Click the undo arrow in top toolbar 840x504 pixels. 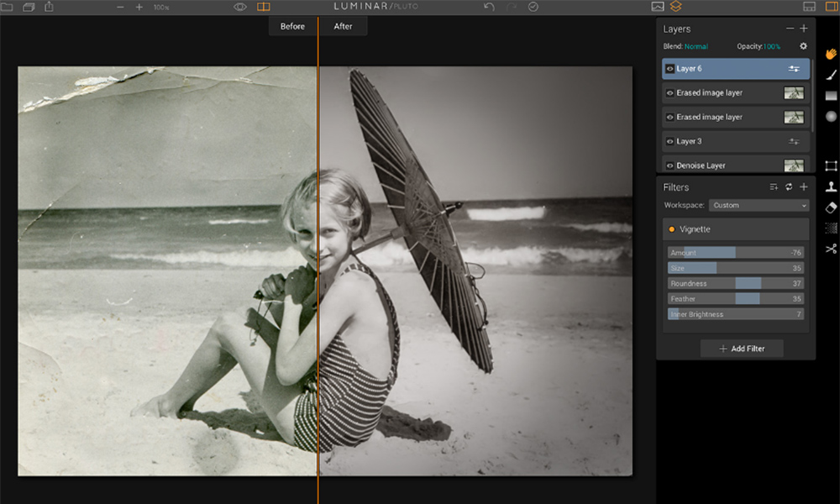pos(490,7)
